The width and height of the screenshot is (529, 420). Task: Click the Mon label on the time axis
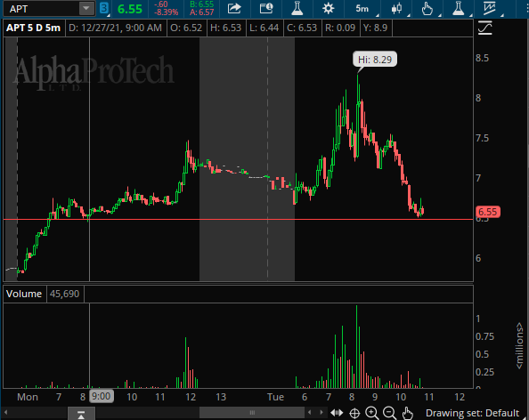pyautogui.click(x=28, y=397)
